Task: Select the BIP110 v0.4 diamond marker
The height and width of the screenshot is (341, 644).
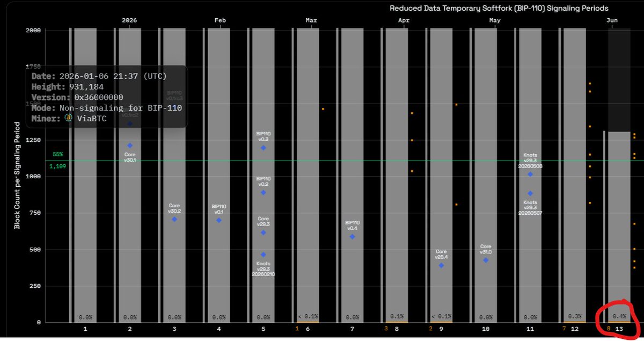Action: (353, 236)
